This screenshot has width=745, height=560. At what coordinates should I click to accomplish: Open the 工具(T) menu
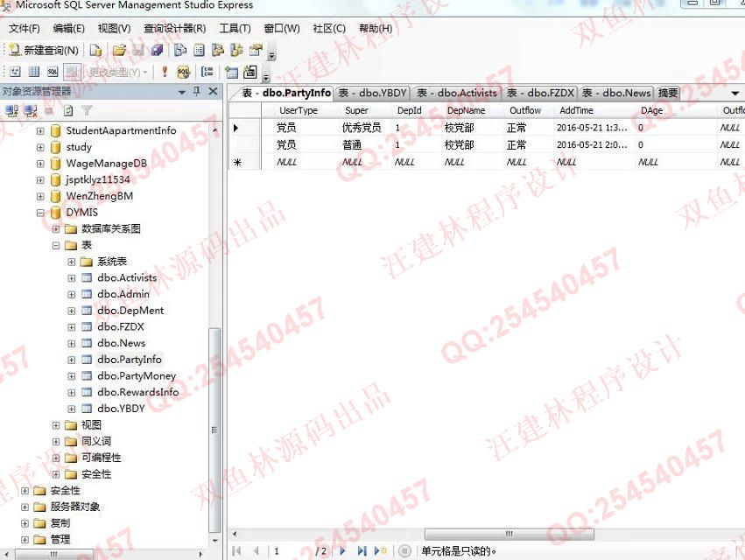click(235, 29)
